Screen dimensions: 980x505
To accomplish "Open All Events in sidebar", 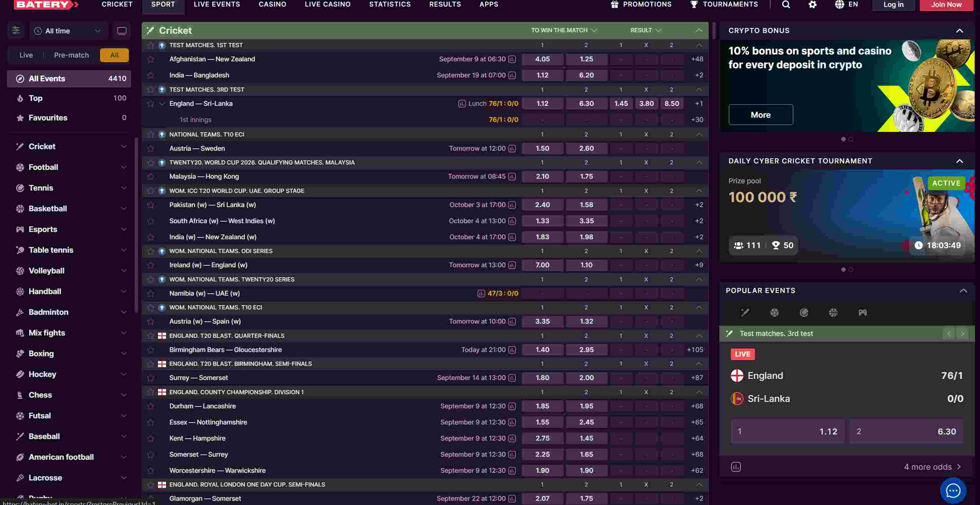I will 69,79.
